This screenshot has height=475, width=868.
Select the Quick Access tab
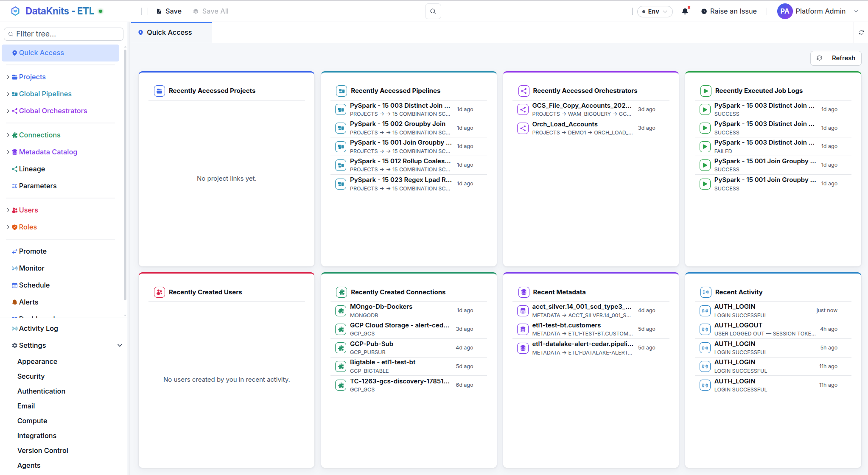click(171, 33)
